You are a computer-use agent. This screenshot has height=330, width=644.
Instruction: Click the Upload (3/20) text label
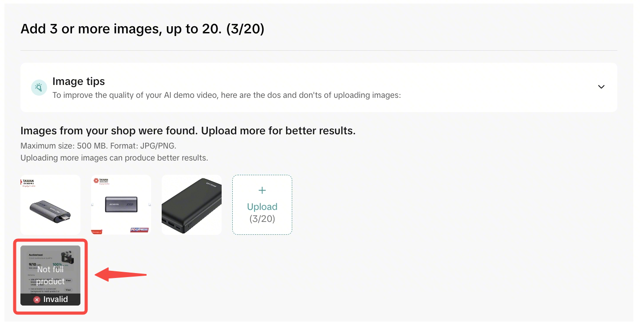[262, 212]
